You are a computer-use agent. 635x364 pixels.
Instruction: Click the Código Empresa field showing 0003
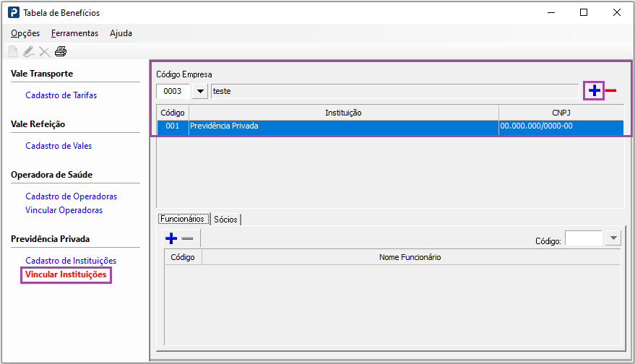pyautogui.click(x=173, y=91)
